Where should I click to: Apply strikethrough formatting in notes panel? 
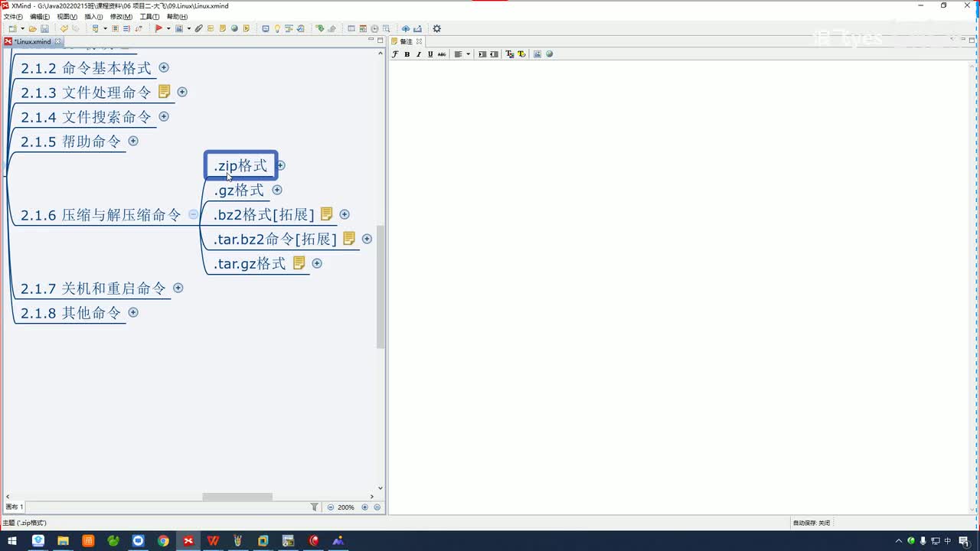point(442,54)
